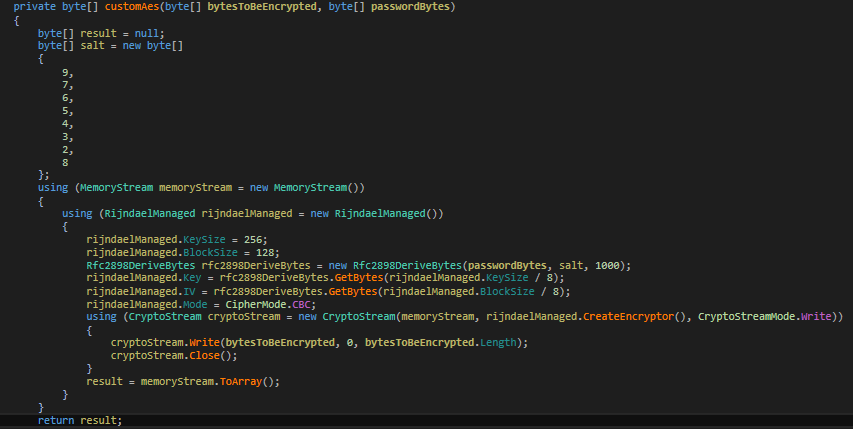Click the number 9 in salt array
Viewport: 853px width, 429px height.
click(66, 72)
